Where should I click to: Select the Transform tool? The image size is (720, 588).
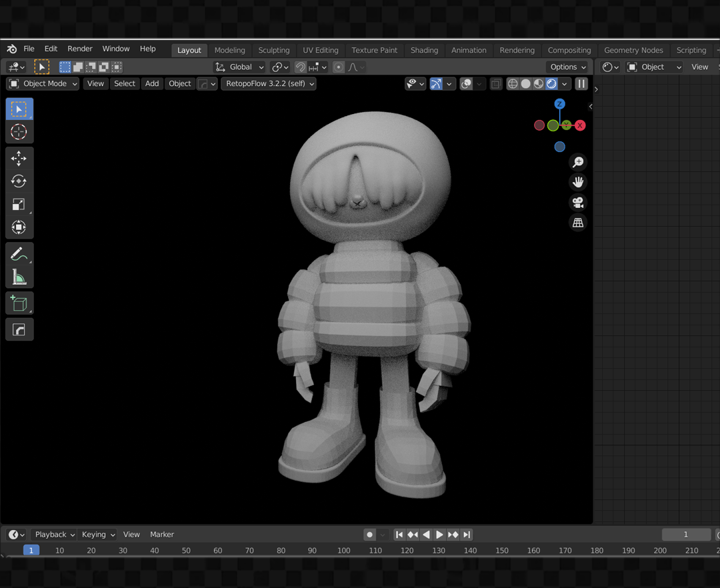(x=19, y=227)
